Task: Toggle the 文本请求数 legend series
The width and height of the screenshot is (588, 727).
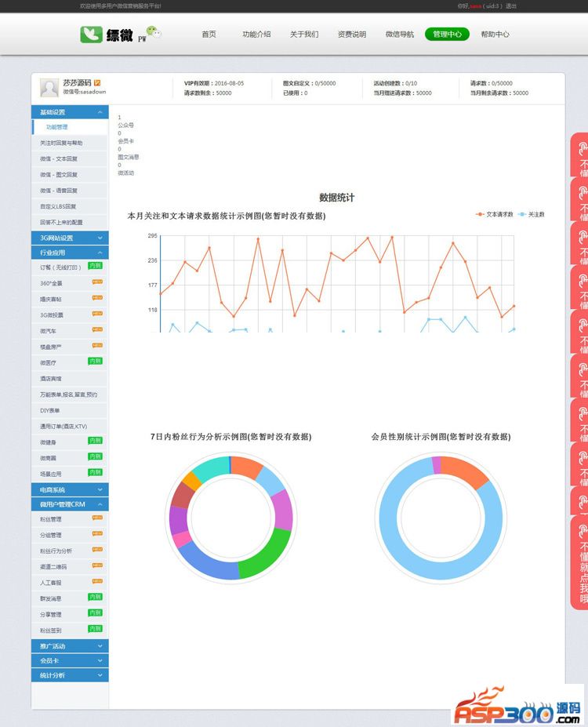Action: pos(495,214)
